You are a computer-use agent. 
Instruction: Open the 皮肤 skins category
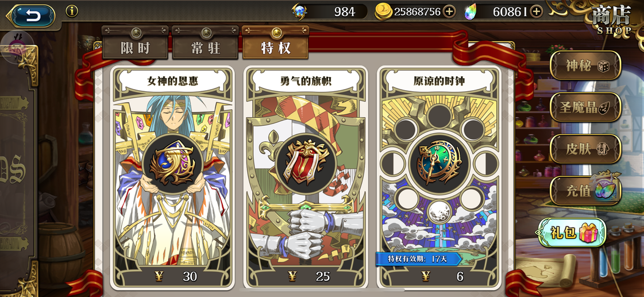click(x=585, y=149)
